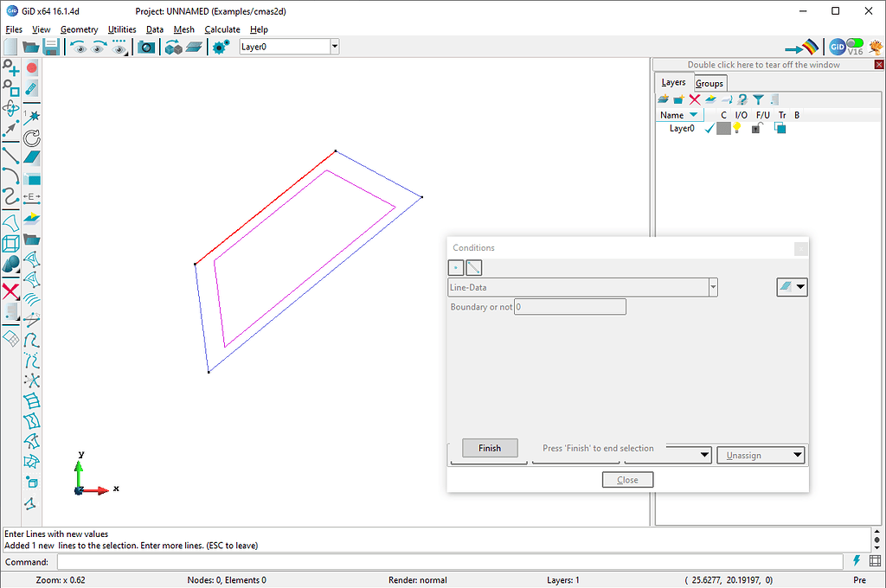The height and width of the screenshot is (588, 886).
Task: Select the parallelogram surface tool
Action: (x=32, y=158)
